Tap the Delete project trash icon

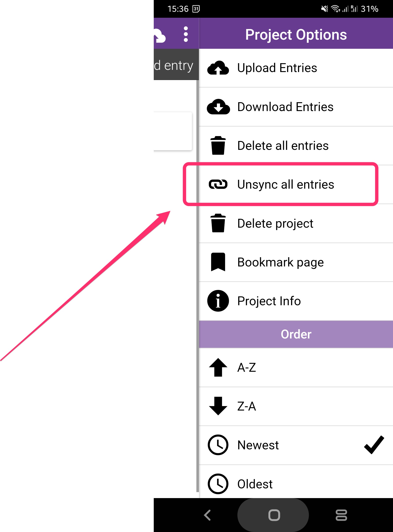point(218,223)
